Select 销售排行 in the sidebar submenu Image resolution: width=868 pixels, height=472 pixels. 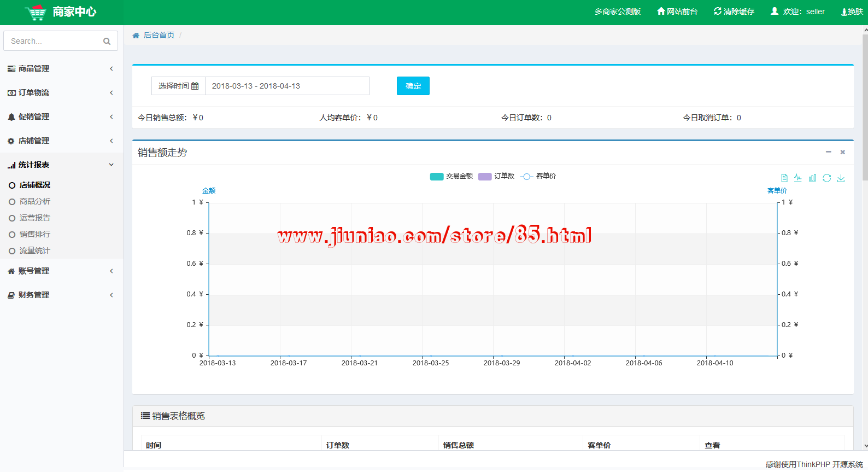35,234
